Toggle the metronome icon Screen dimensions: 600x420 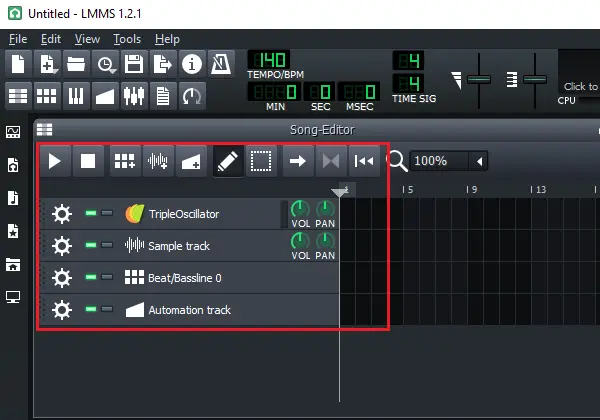221,64
